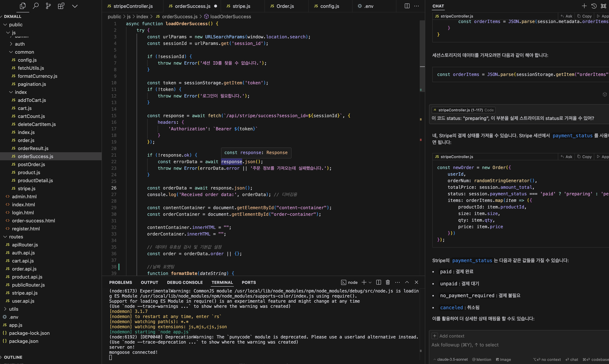Open the Source Control icon

48,6
